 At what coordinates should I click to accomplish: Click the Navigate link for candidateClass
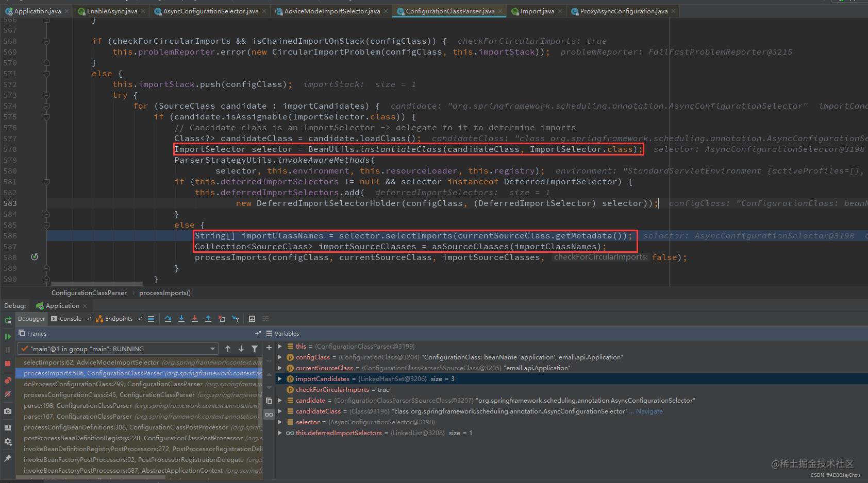(x=649, y=411)
